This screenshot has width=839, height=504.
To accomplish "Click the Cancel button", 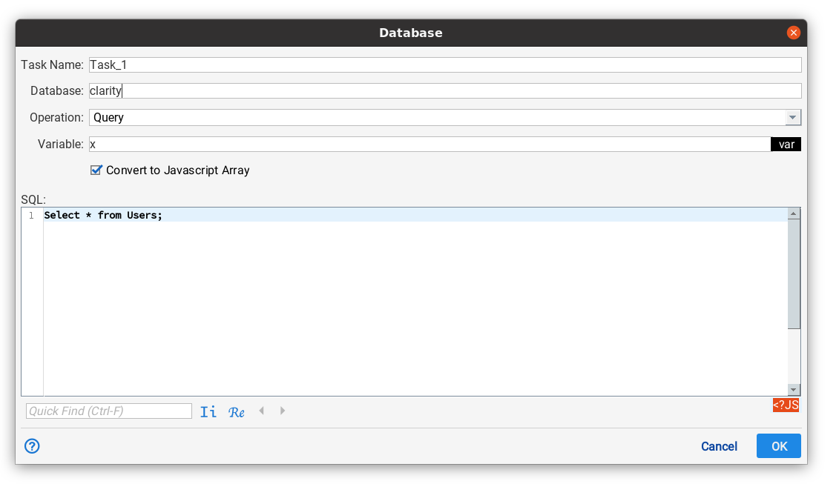I will (718, 445).
